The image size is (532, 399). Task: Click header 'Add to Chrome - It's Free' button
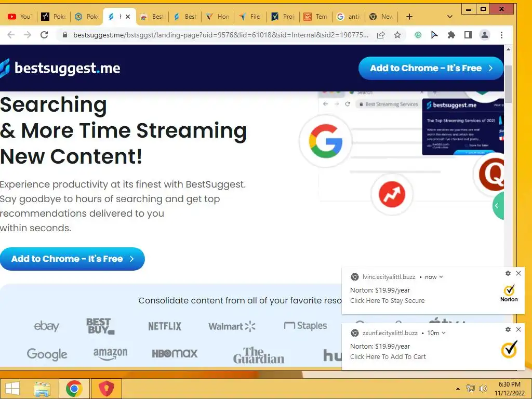[x=431, y=68]
